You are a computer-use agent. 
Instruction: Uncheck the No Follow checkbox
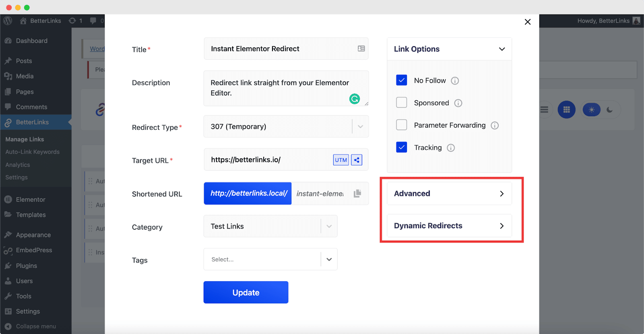pos(402,80)
